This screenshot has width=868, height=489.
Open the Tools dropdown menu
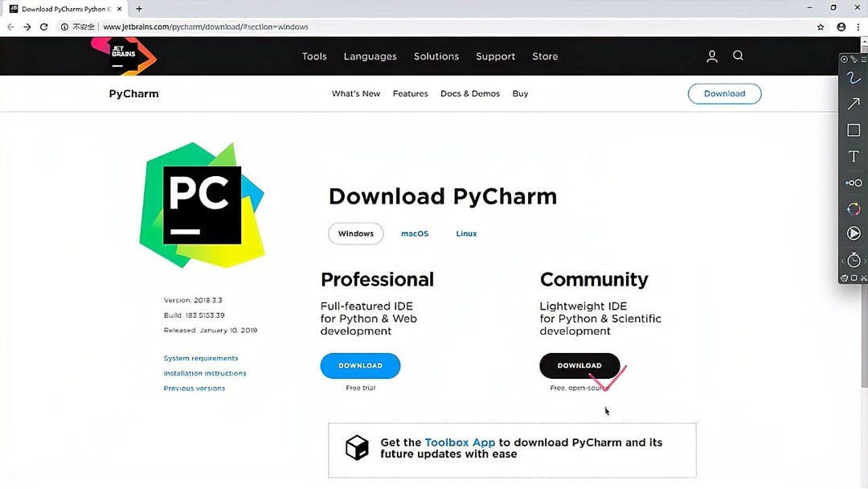(314, 56)
